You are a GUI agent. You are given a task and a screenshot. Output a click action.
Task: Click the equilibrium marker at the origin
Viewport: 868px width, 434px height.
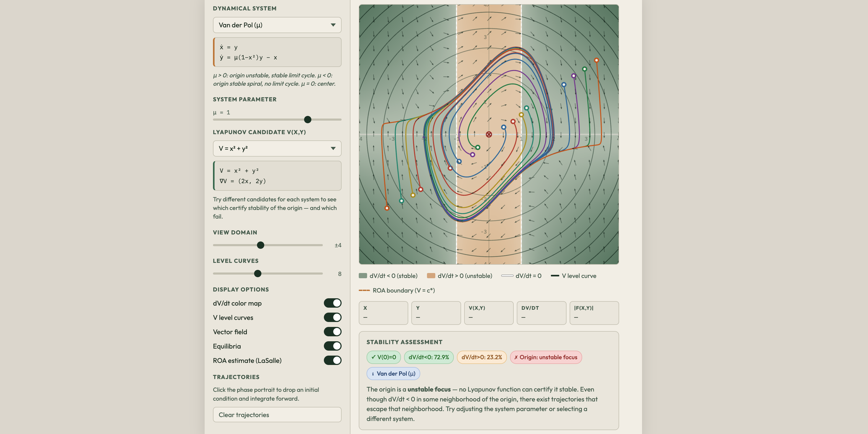489,134
